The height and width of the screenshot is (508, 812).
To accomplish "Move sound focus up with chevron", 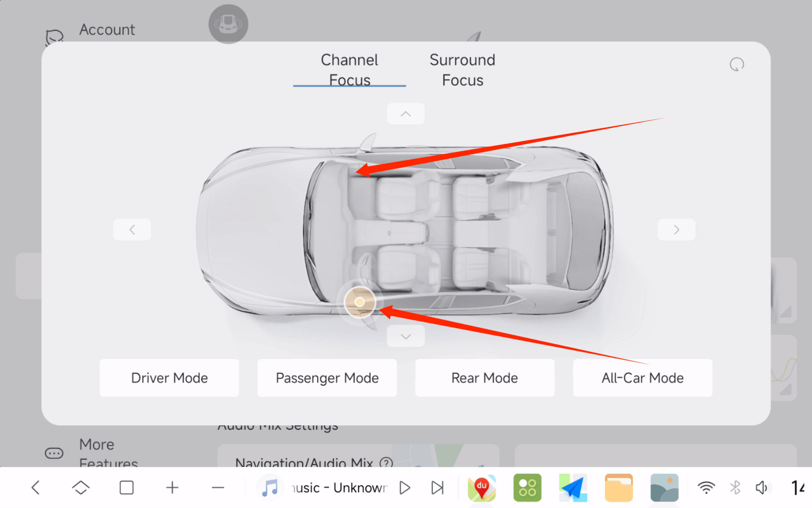I will point(406,114).
